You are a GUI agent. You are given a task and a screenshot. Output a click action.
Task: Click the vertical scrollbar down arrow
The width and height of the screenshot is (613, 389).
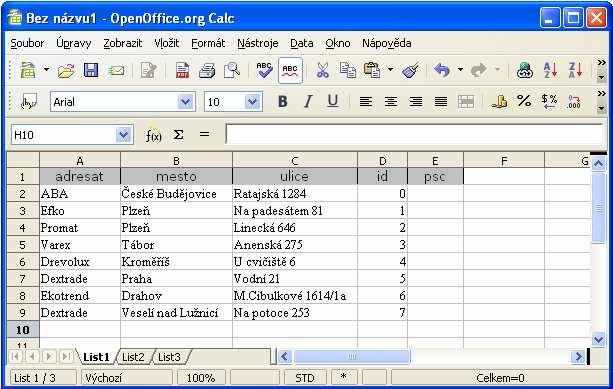coord(599,339)
